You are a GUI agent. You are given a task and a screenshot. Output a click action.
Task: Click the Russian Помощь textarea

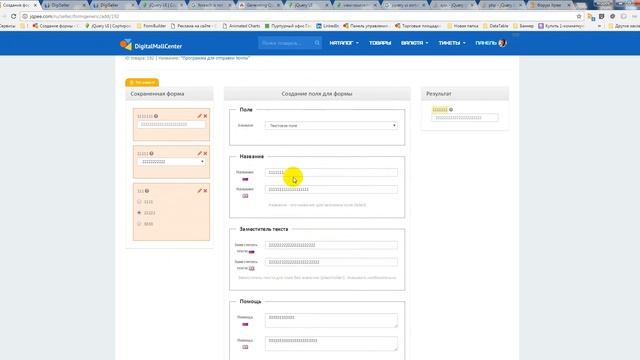331,320
